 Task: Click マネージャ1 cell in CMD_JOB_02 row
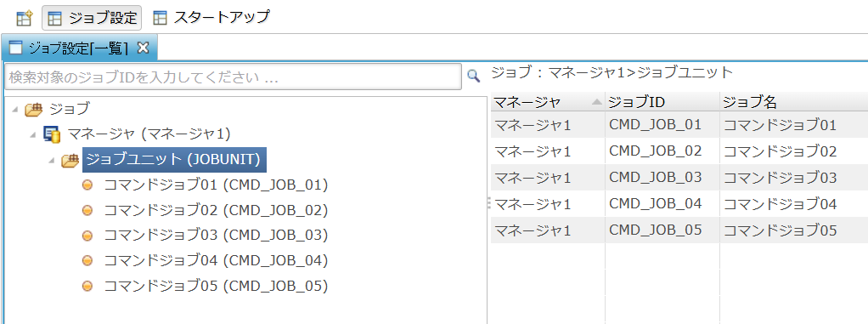tap(548, 151)
